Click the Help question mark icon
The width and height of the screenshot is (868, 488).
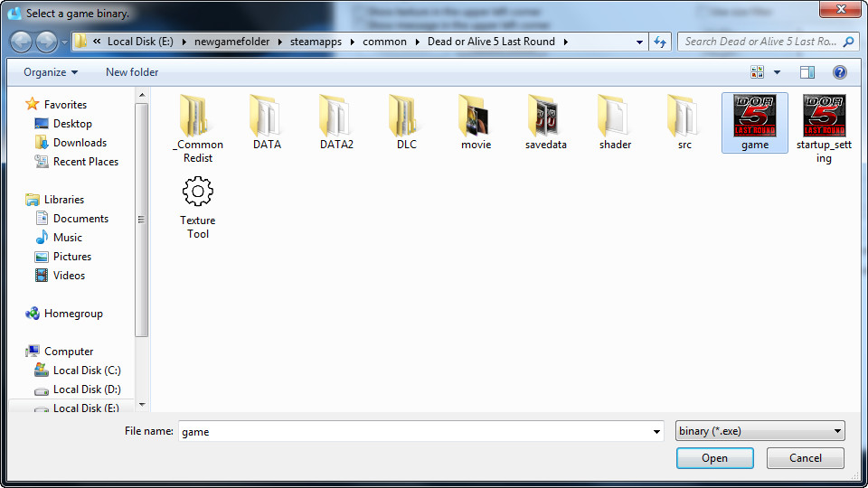(839, 72)
